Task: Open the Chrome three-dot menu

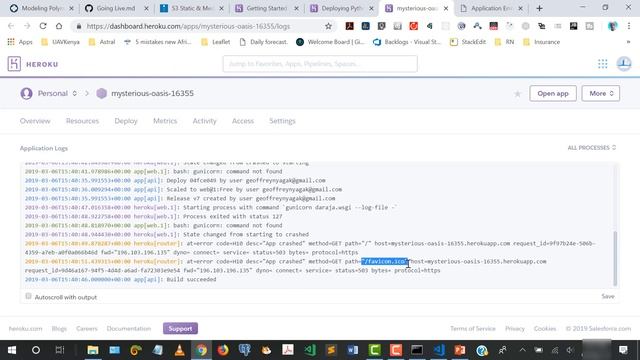Action: click(x=629, y=26)
